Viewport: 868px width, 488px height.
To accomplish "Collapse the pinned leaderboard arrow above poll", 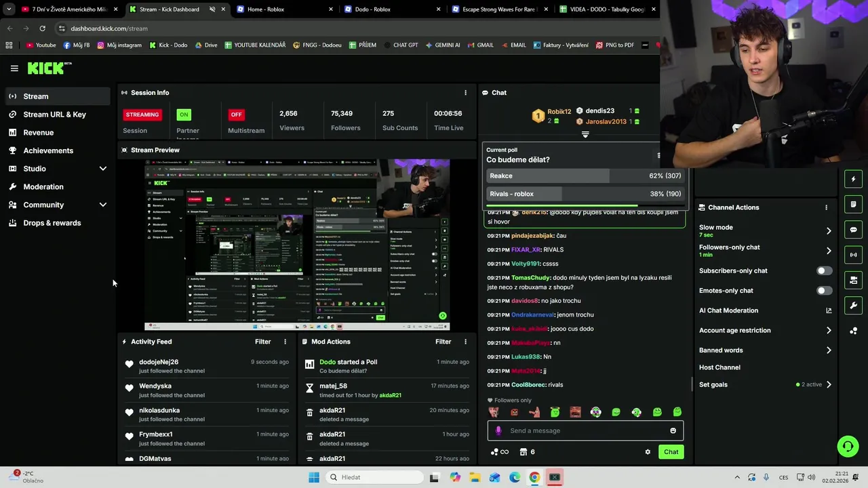I will 585,134.
